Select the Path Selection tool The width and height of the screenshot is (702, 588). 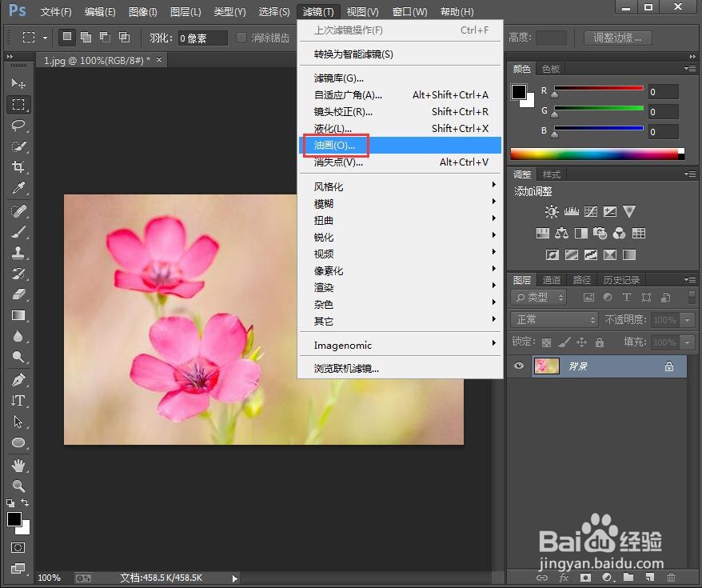click(x=18, y=422)
